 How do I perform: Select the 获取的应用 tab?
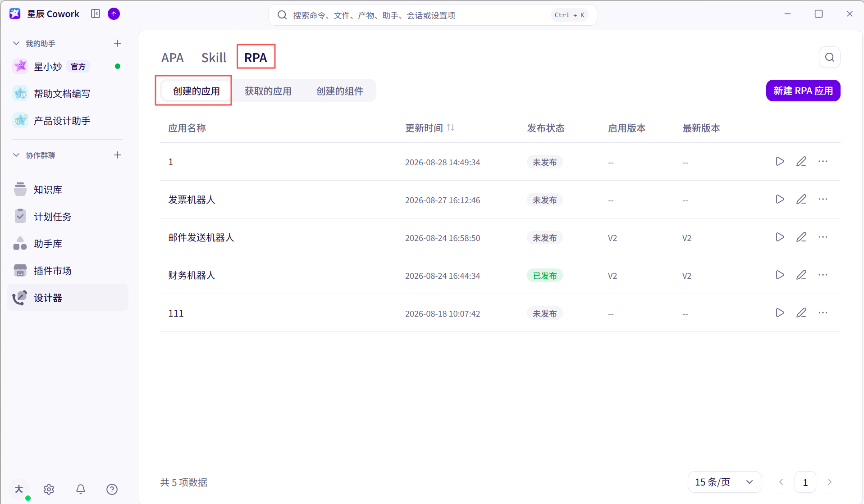(x=268, y=91)
